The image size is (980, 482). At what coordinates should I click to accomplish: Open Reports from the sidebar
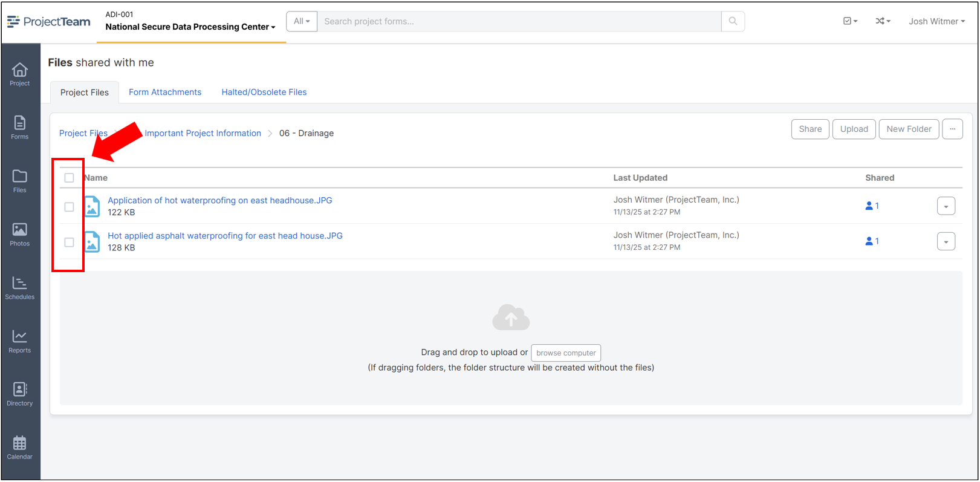click(x=20, y=341)
